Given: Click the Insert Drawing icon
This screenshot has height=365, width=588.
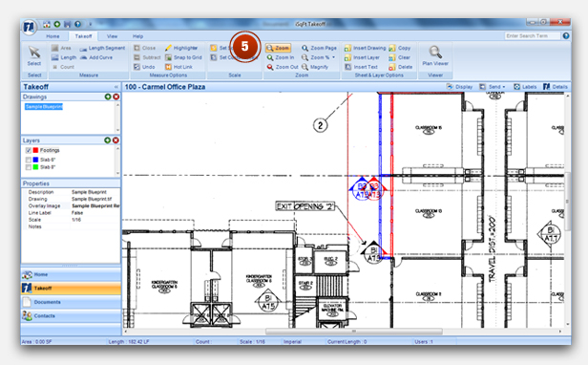Looking at the screenshot, I should 347,48.
